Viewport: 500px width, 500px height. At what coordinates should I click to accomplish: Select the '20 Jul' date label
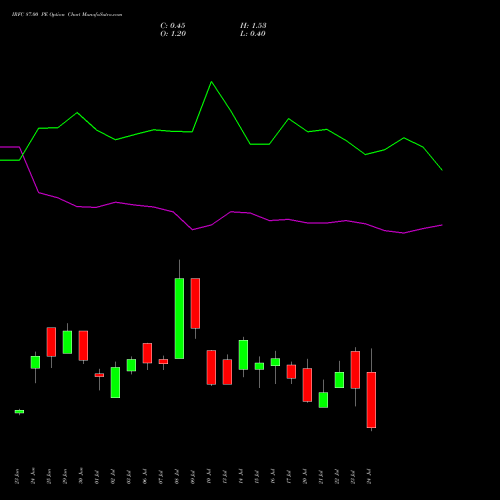click(x=305, y=476)
